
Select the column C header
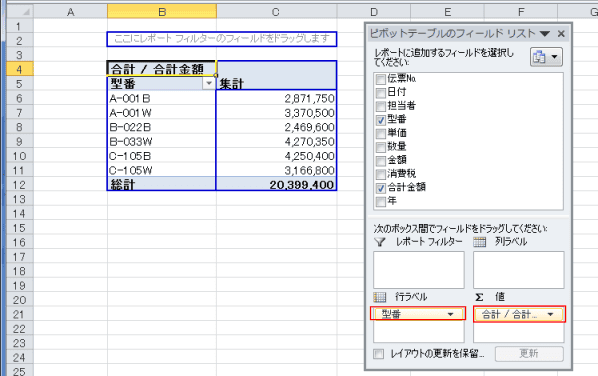point(276,12)
